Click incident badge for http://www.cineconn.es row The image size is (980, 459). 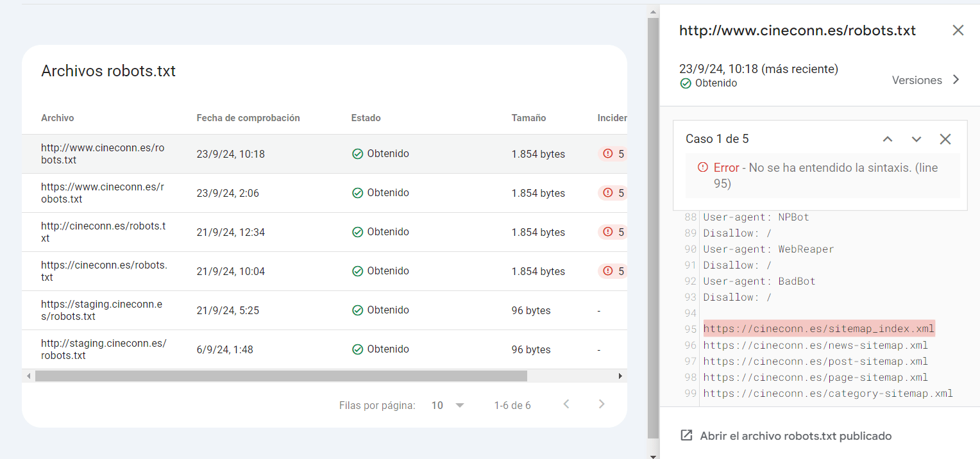tap(612, 154)
